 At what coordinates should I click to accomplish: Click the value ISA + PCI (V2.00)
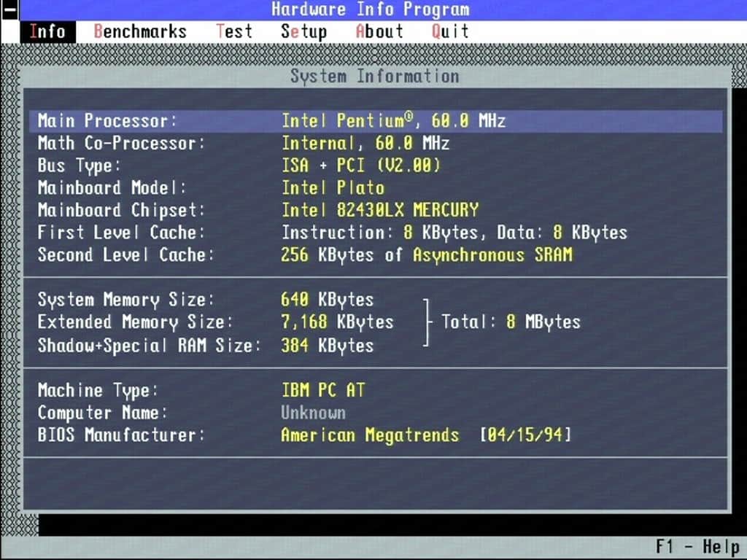pyautogui.click(x=361, y=166)
